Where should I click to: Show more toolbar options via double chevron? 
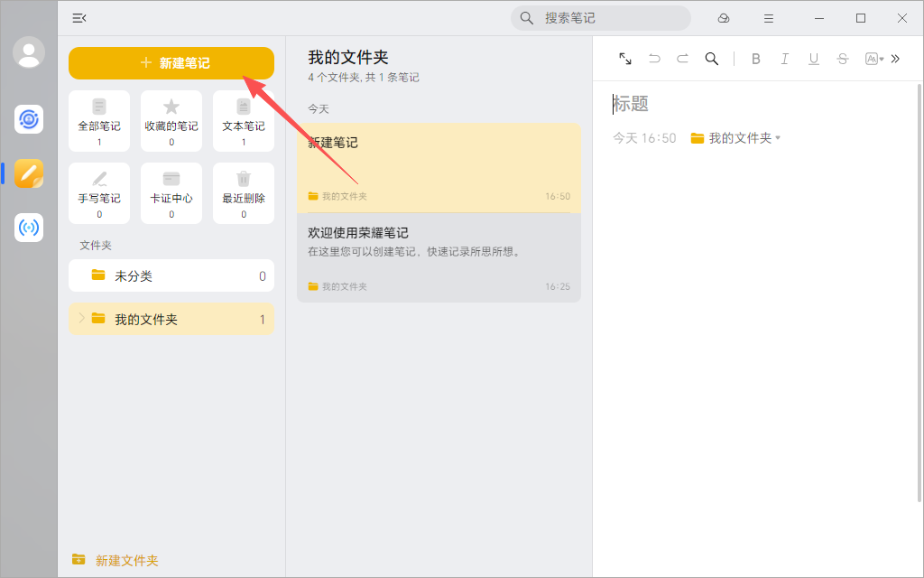(896, 59)
